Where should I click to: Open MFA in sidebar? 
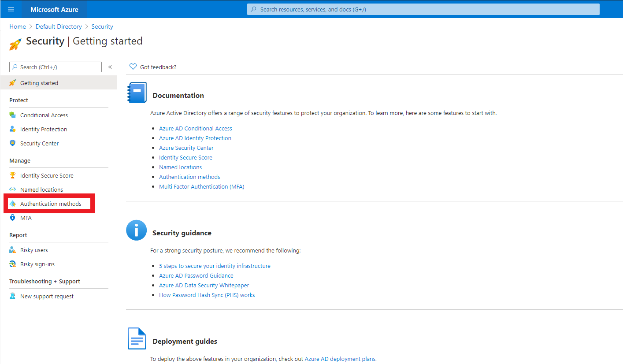(x=26, y=218)
